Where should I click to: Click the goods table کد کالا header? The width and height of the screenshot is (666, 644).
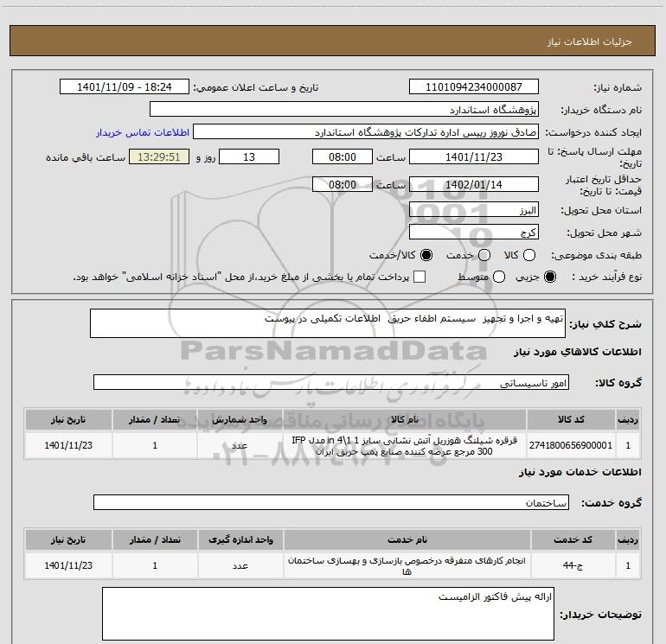pyautogui.click(x=571, y=420)
